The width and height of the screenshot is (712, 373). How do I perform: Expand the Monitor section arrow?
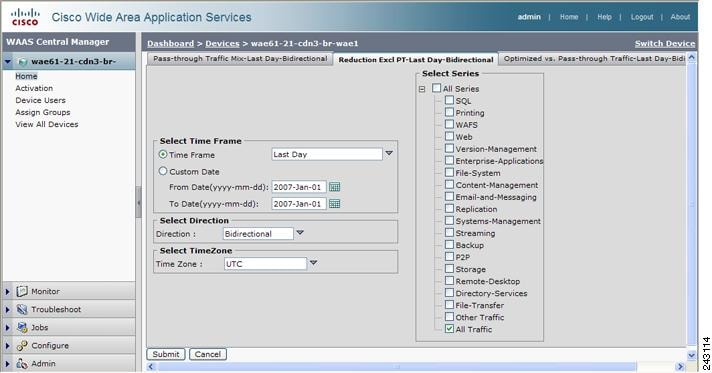click(x=7, y=291)
